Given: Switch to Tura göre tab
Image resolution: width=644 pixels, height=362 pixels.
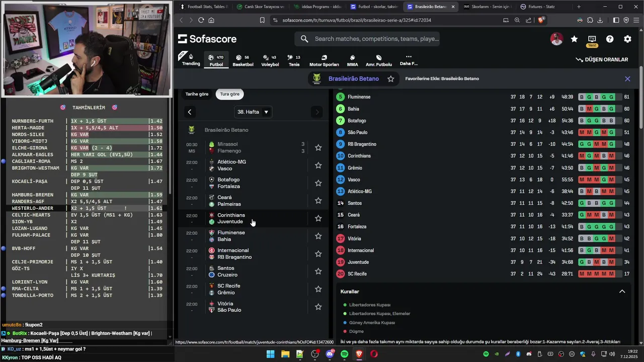Looking at the screenshot, I should pos(229,94).
